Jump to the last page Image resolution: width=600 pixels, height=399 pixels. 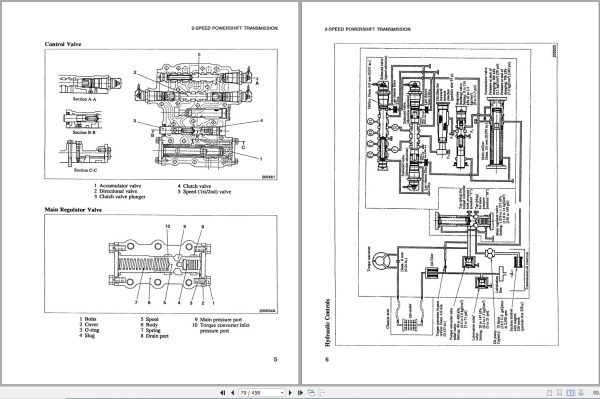coord(300,392)
